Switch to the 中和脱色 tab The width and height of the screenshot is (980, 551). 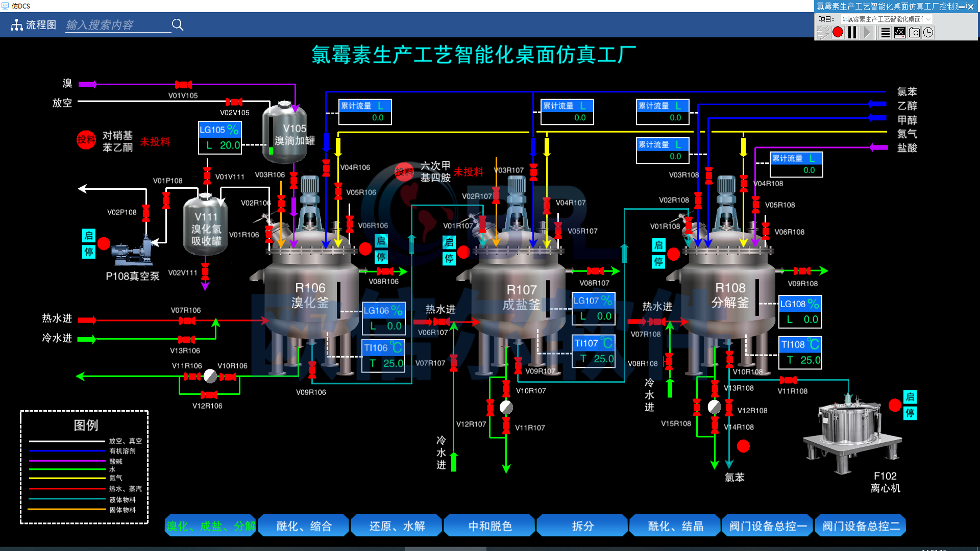[489, 526]
